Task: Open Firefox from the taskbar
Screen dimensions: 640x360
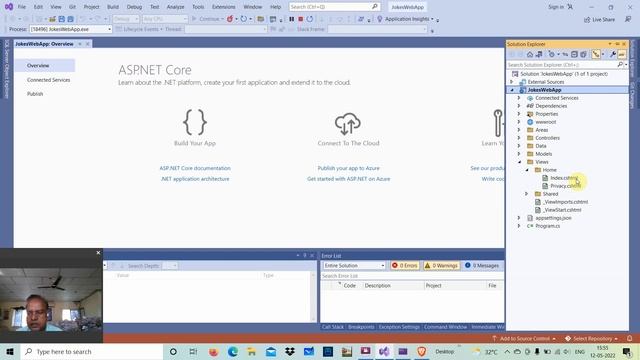Action: tap(213, 351)
